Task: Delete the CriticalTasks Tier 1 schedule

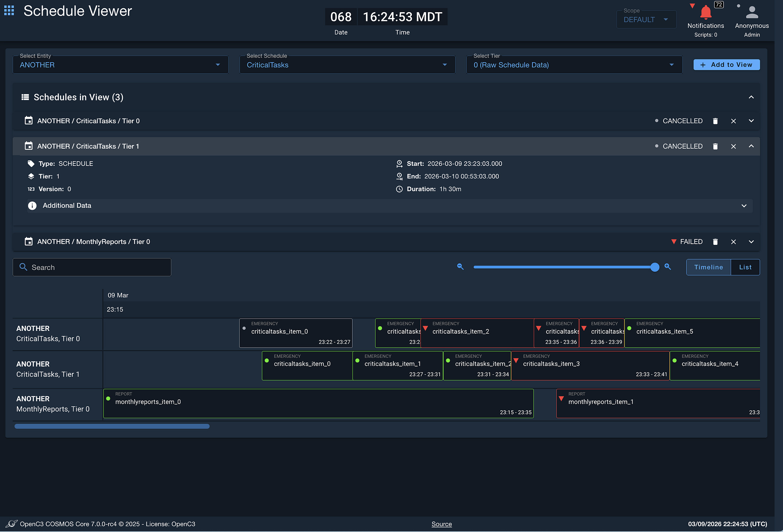Action: [x=715, y=146]
